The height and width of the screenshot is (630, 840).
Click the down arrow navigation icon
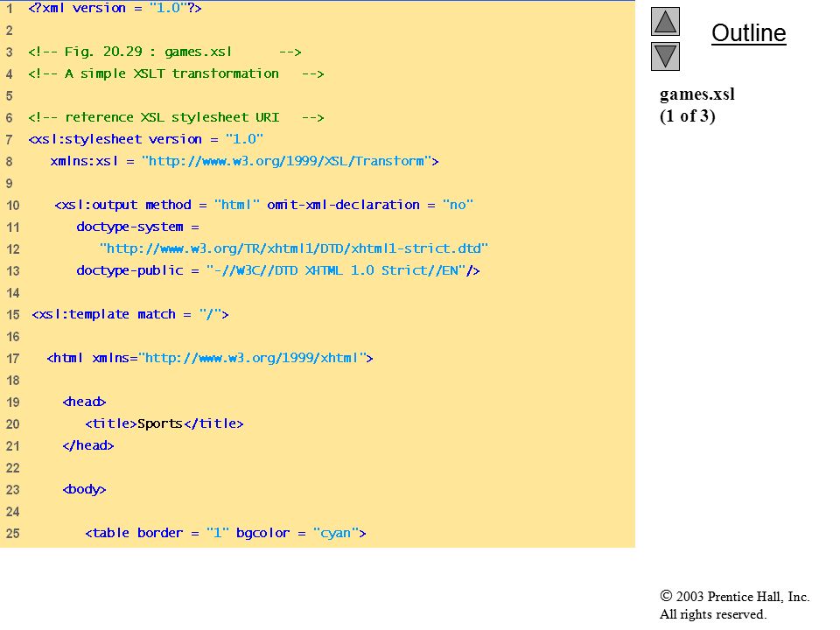click(x=665, y=56)
